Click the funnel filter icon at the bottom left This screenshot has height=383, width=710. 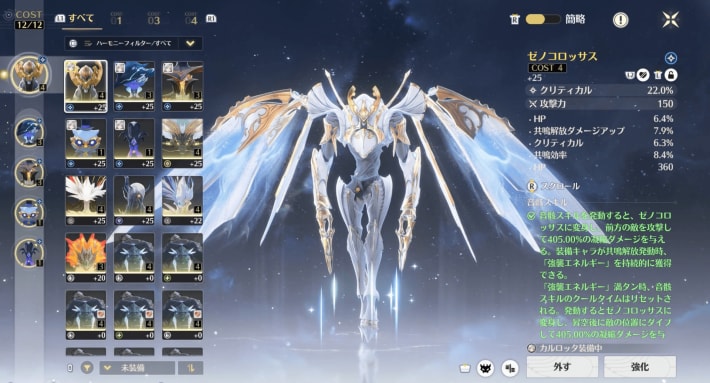[x=86, y=368]
